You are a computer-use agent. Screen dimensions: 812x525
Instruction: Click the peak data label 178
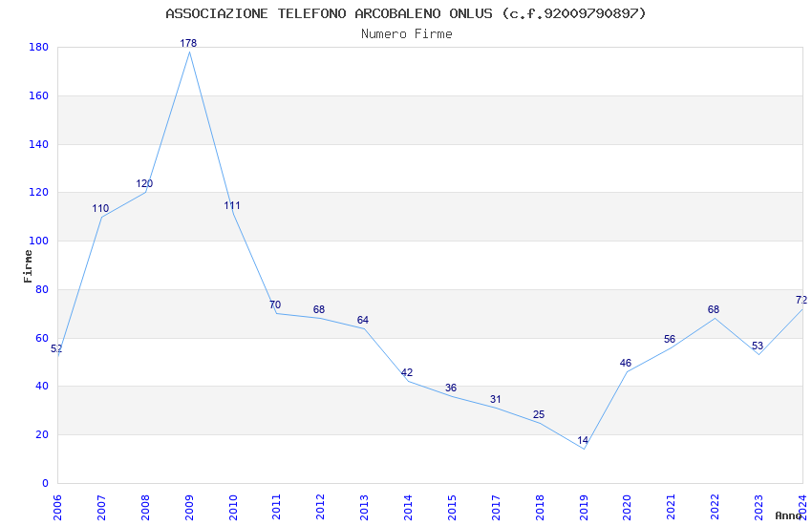[188, 44]
